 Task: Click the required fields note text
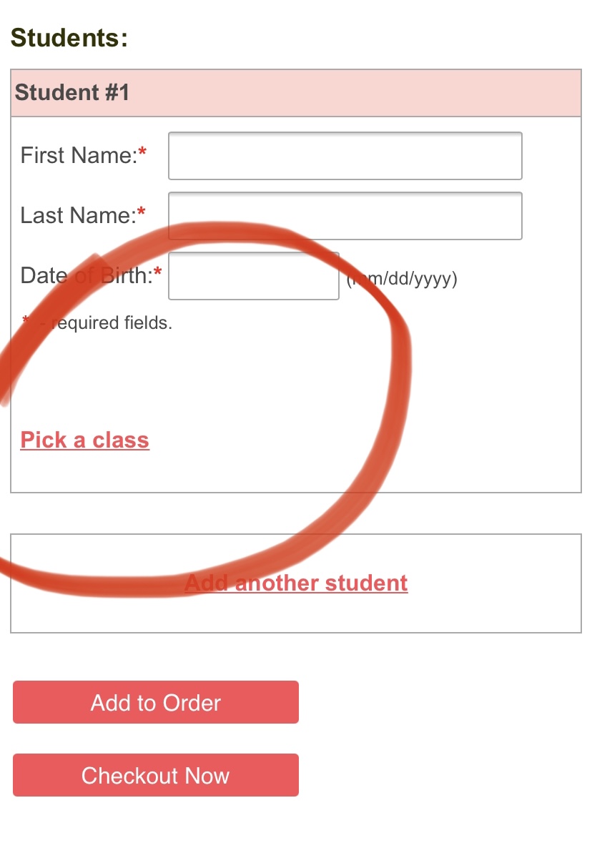(x=113, y=323)
